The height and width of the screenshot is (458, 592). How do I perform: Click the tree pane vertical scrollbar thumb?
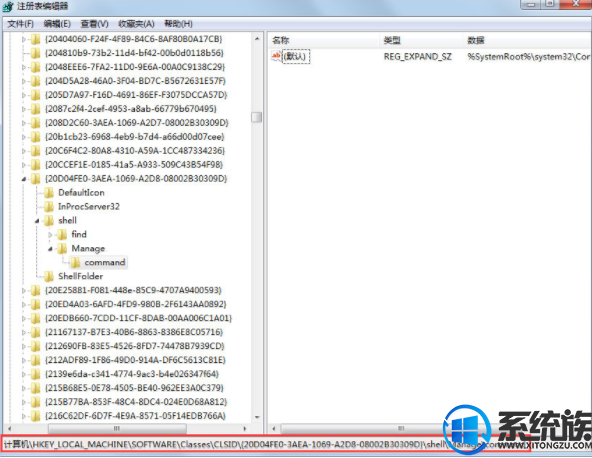coord(257,117)
